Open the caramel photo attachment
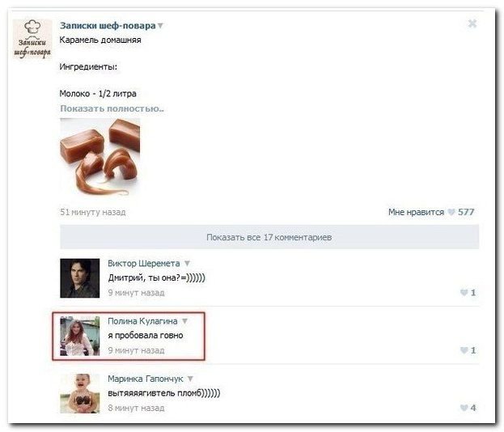This screenshot has width=504, height=432. pos(100,158)
